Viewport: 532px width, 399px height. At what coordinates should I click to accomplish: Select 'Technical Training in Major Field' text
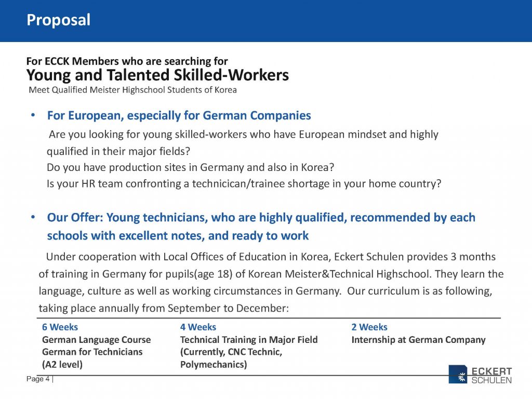[249, 340]
